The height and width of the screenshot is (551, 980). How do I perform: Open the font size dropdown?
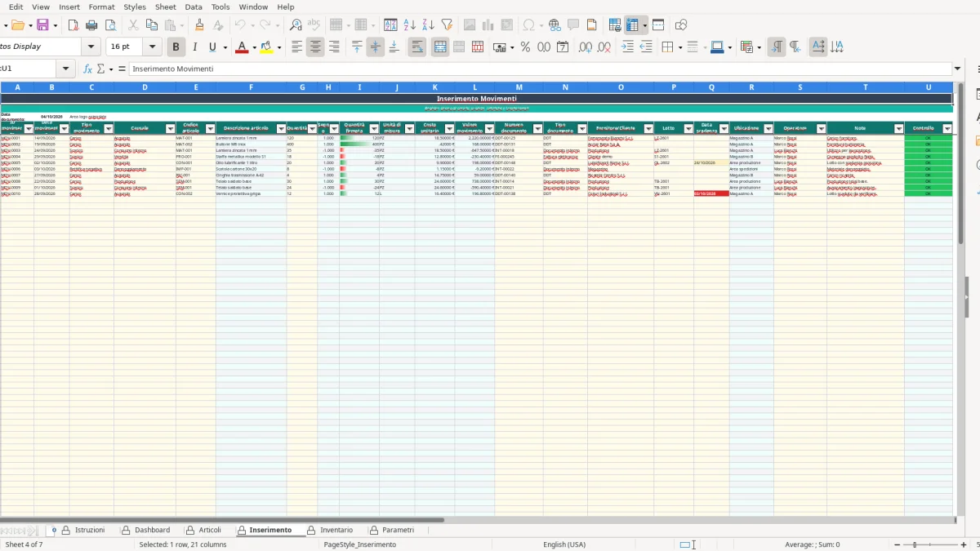[x=152, y=47]
